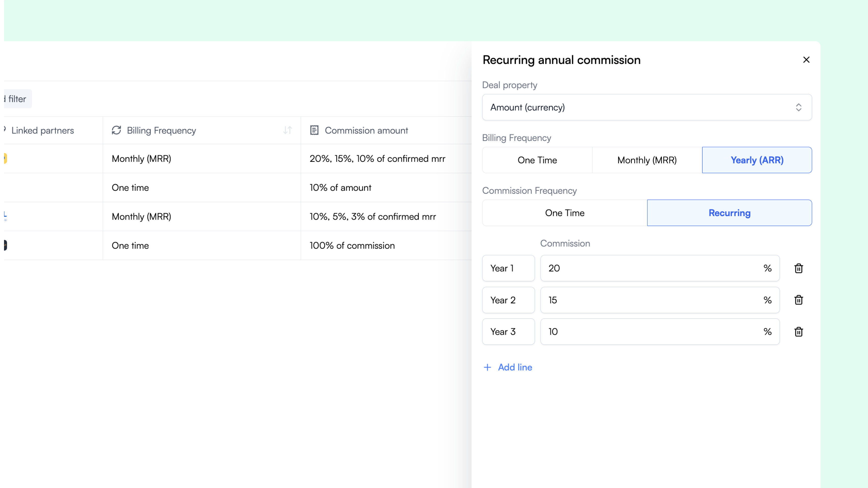Click the Billing Frequency sort arrows icon
The image size is (868, 488).
[287, 130]
